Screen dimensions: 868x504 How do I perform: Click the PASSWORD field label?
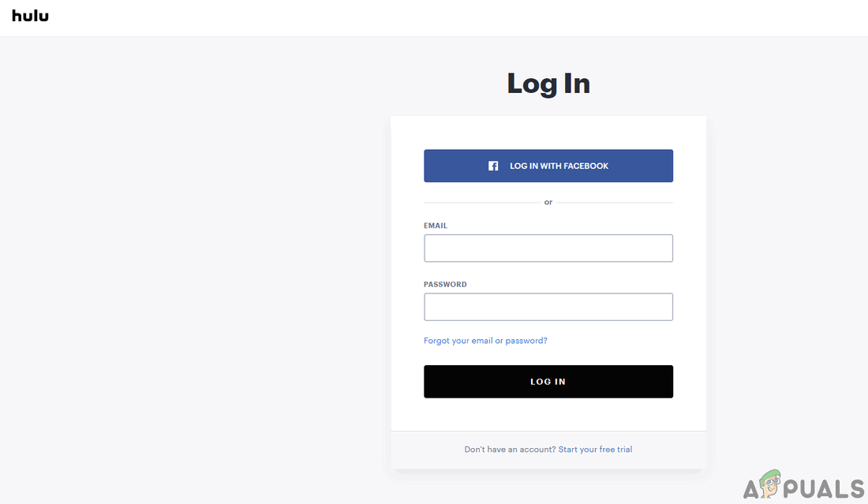[x=445, y=285]
